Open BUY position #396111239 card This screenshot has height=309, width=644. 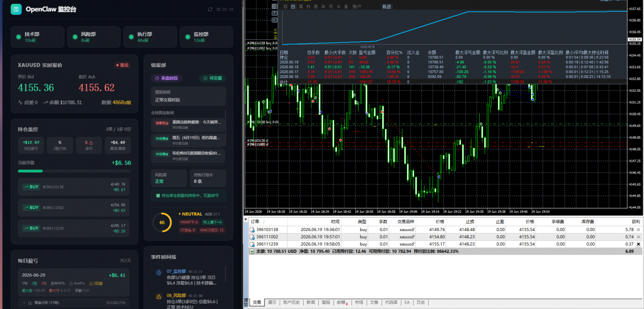(x=75, y=228)
